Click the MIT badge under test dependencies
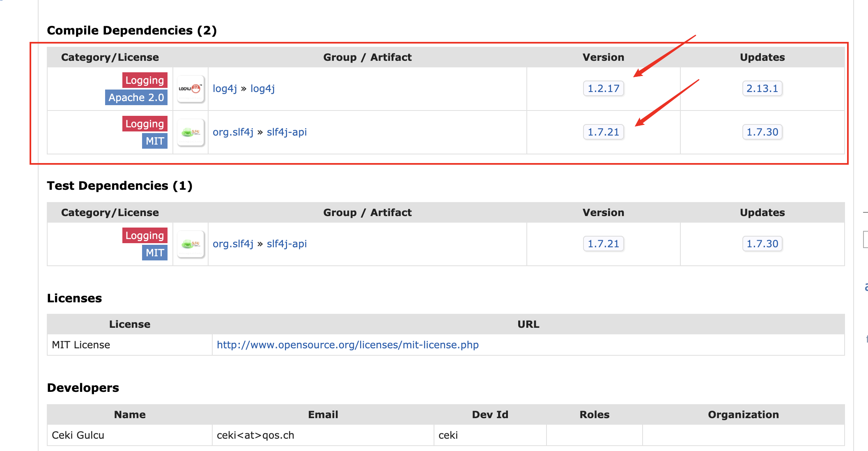The height and width of the screenshot is (451, 868). [155, 253]
